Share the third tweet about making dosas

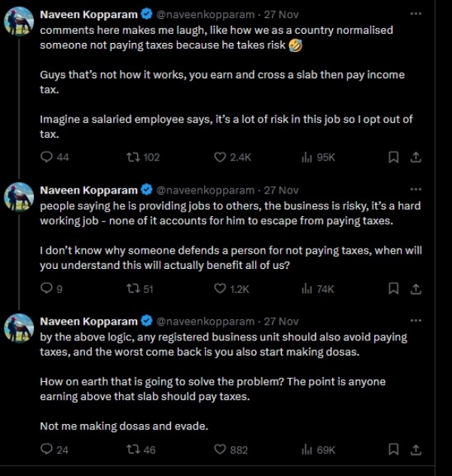[x=415, y=449]
